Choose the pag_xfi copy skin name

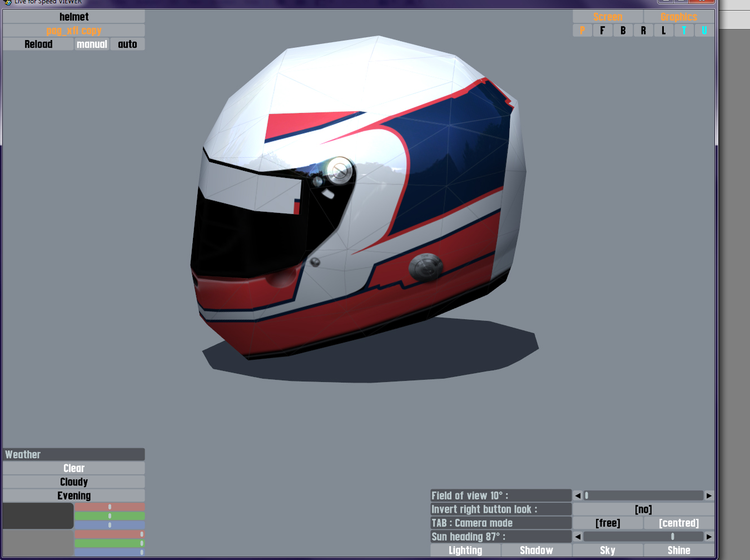pyautogui.click(x=74, y=31)
